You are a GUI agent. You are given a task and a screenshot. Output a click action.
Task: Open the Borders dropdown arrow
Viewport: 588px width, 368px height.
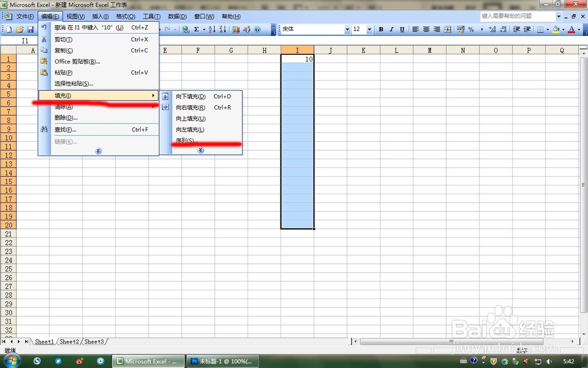click(x=547, y=29)
